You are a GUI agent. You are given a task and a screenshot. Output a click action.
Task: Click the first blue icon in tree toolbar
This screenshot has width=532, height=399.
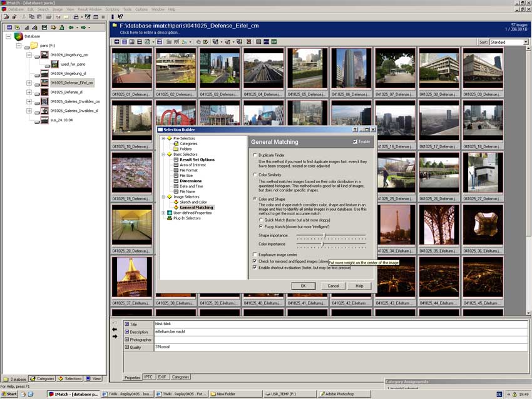(x=9, y=28)
